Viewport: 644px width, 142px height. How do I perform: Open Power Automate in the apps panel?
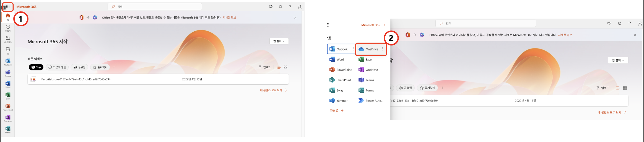371,100
